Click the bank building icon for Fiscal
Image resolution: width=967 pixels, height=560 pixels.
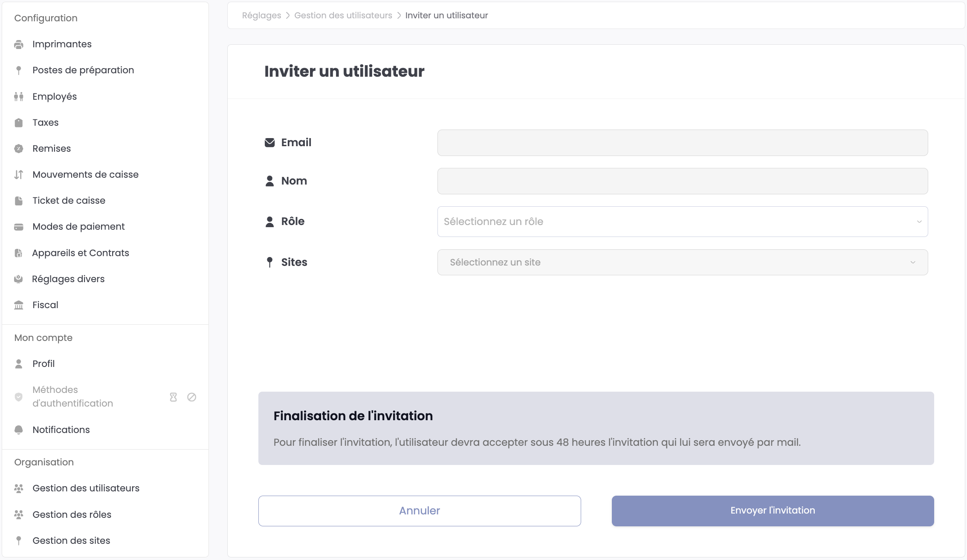pyautogui.click(x=19, y=305)
